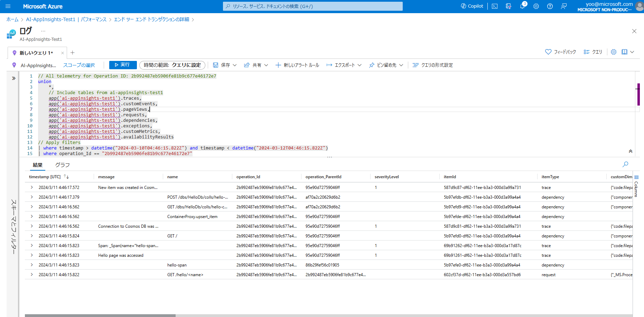Switch to the グラフ tab
The image size is (644, 317).
[x=62, y=165]
